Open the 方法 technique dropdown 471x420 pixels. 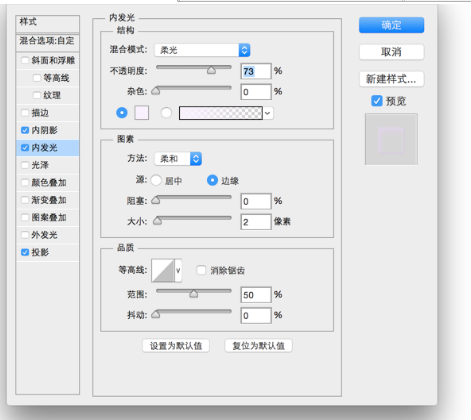click(x=178, y=159)
